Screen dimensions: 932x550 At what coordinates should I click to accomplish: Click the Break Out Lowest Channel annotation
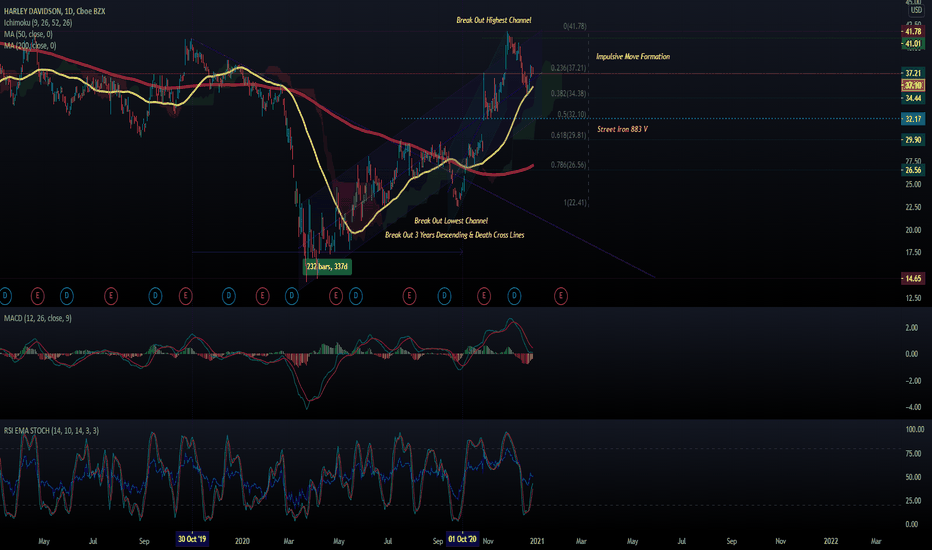(451, 221)
